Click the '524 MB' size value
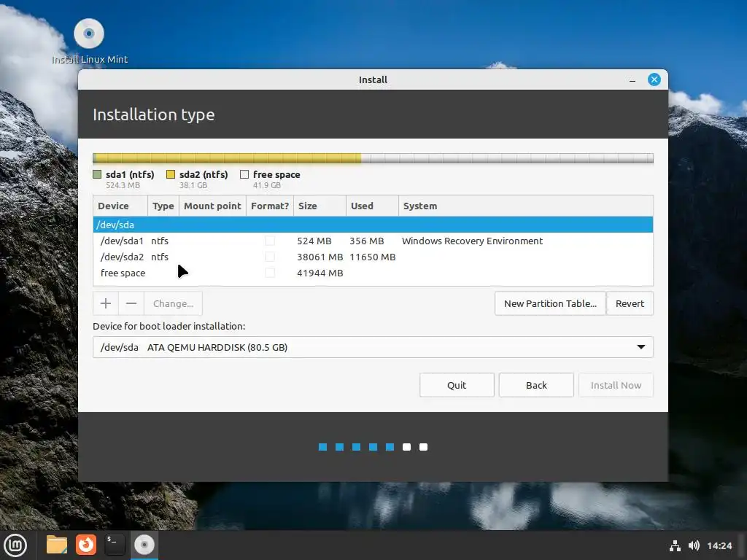Image resolution: width=747 pixels, height=560 pixels. point(314,241)
